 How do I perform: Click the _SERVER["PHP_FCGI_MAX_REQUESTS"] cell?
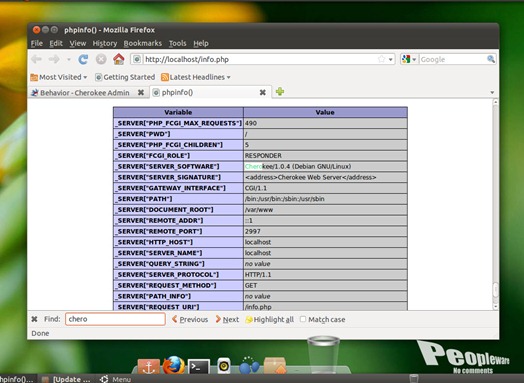178,123
